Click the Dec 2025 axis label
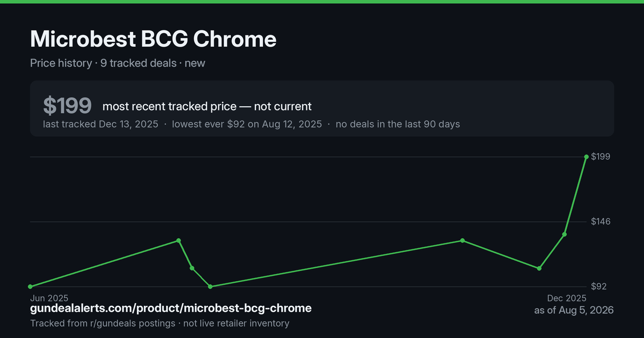This screenshot has width=644, height=338. point(566,298)
